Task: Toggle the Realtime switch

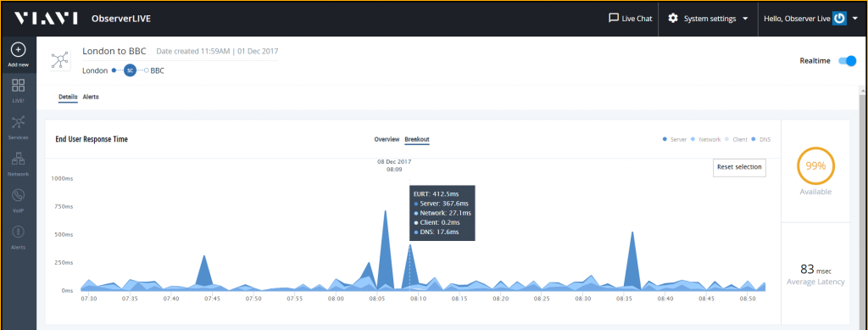Action: tap(847, 61)
